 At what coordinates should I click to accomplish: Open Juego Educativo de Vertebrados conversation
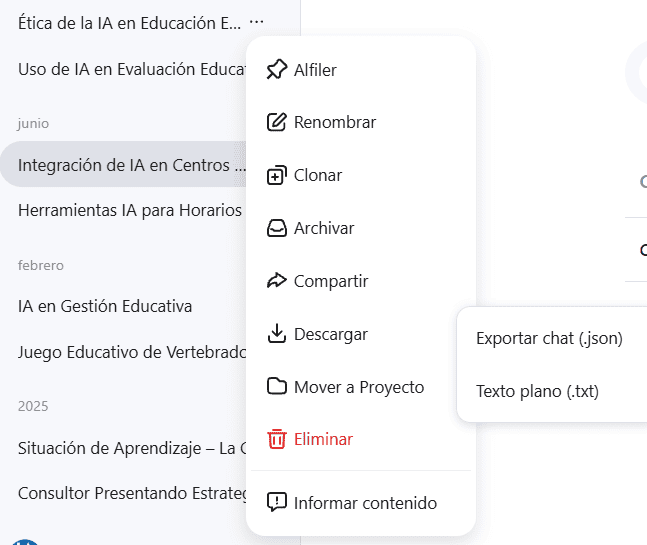[124, 352]
